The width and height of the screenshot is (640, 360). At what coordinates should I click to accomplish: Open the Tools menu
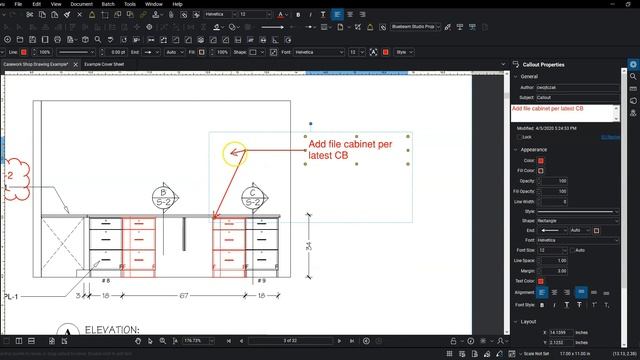(130, 4)
